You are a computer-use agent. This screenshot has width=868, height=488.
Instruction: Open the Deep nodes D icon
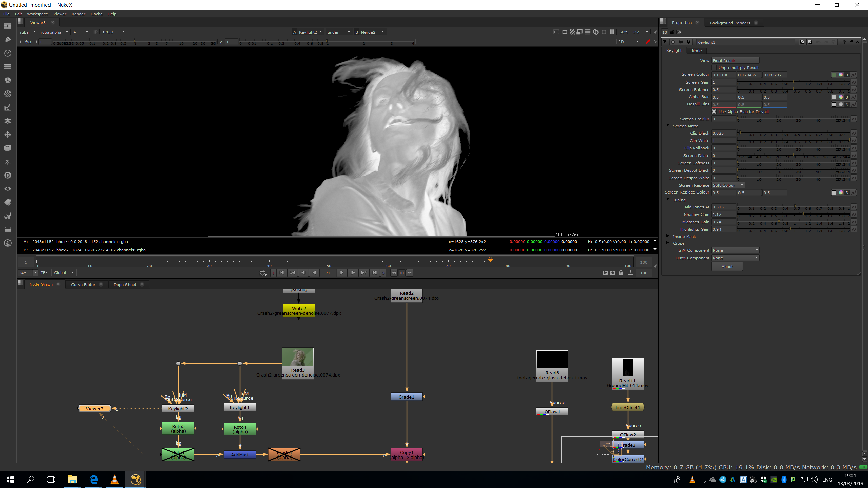(x=7, y=175)
